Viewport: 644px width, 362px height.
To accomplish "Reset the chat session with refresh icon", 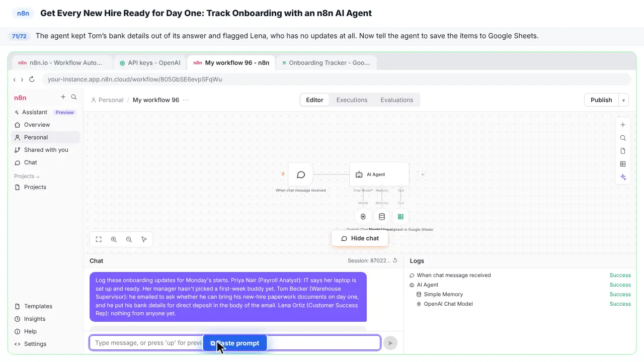I will click(x=395, y=260).
